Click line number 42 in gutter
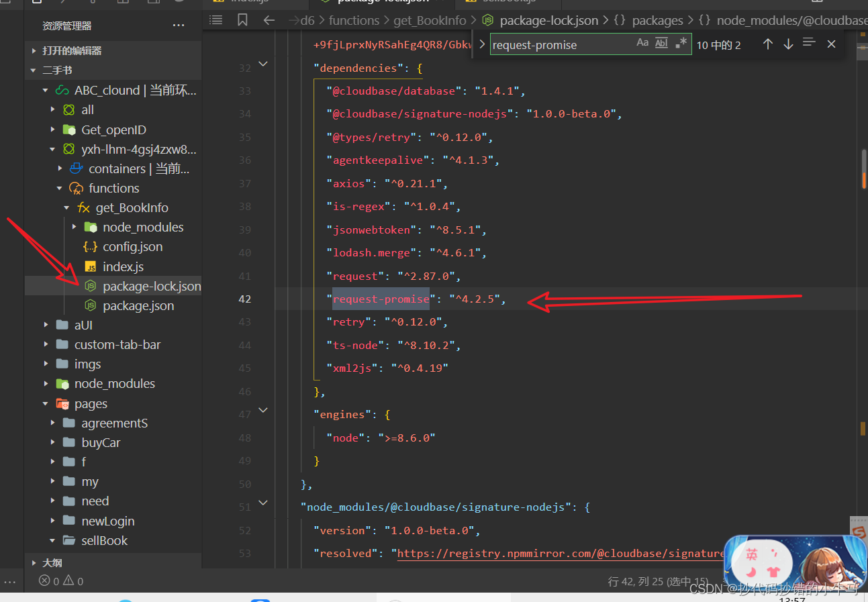868x602 pixels. (x=245, y=299)
